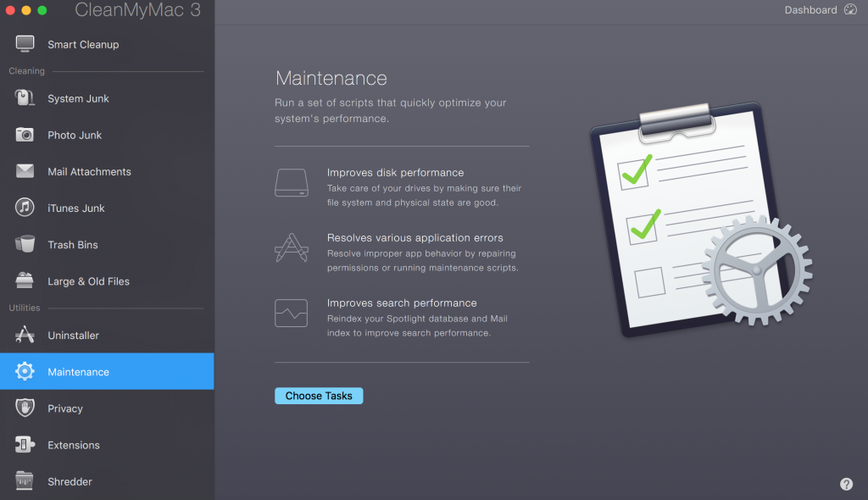Screen dimensions: 868x500
Task: Open the Dashboard link
Action: (810, 10)
